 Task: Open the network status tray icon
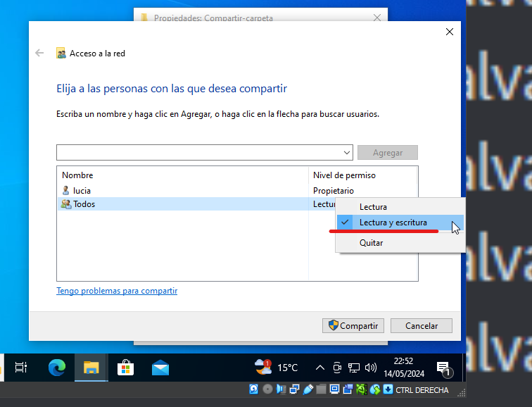[353, 368]
